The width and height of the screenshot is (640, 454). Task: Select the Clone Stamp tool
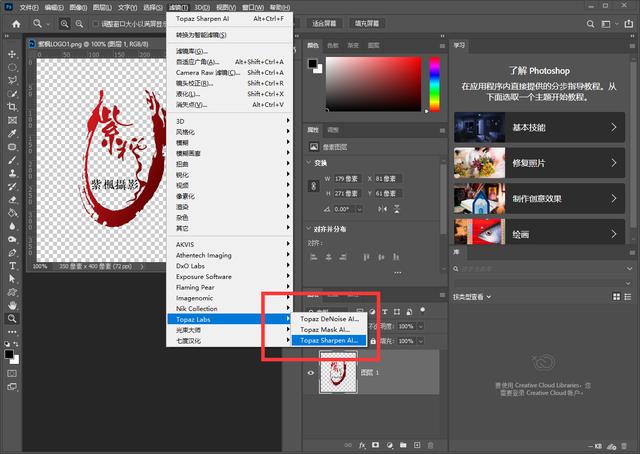click(12, 173)
